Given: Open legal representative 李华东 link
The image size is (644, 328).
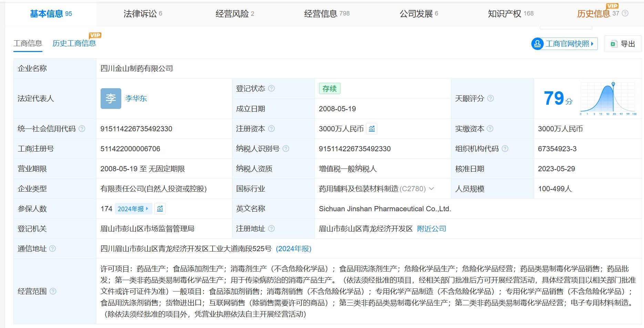Looking at the screenshot, I should (136, 99).
